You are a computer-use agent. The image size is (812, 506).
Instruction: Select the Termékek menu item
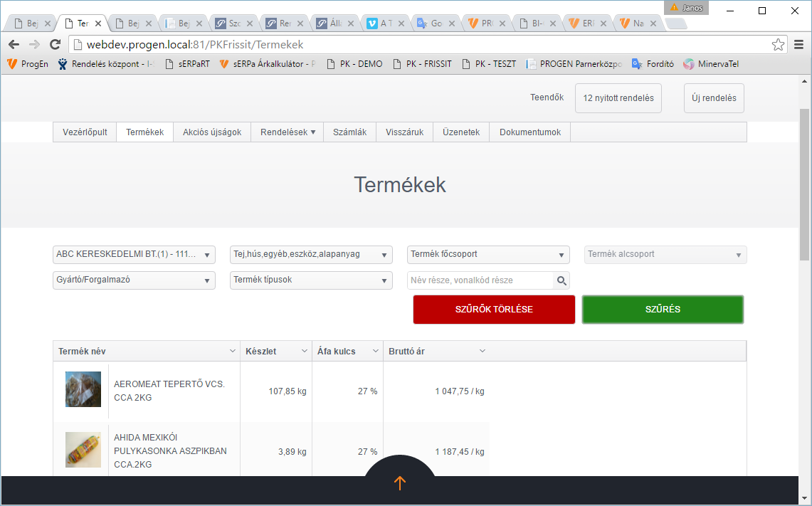[145, 132]
